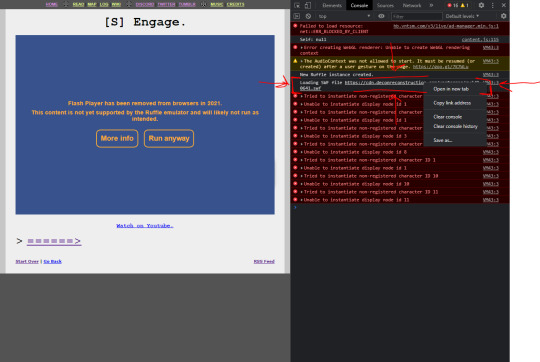Image resolution: width=540 pixels, height=362 pixels.
Task: Click the 'Start Over' link
Action: (27, 261)
